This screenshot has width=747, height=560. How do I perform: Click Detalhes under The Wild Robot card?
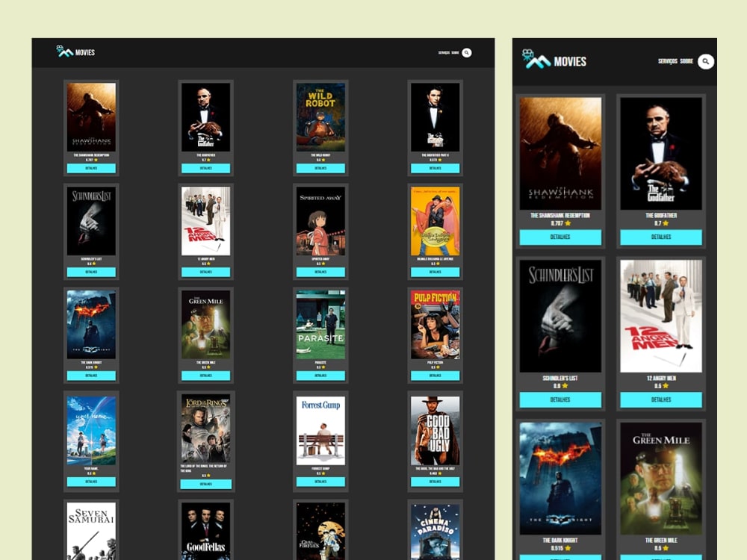(320, 168)
